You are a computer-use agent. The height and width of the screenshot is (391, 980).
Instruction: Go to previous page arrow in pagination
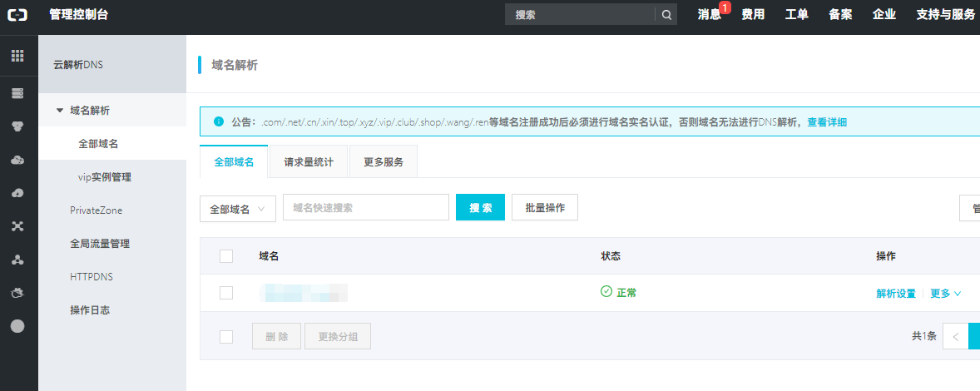[955, 336]
